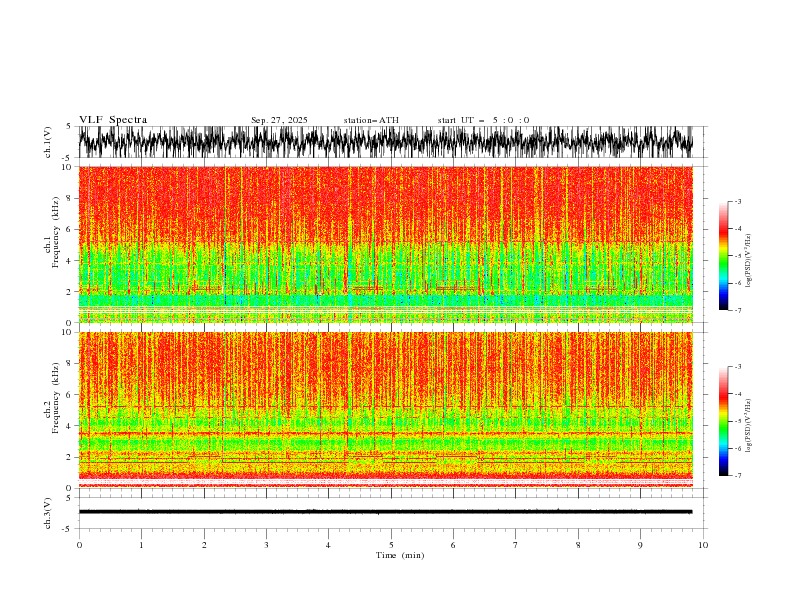
Task: Click time axis tick label "0"
Action: click(79, 545)
